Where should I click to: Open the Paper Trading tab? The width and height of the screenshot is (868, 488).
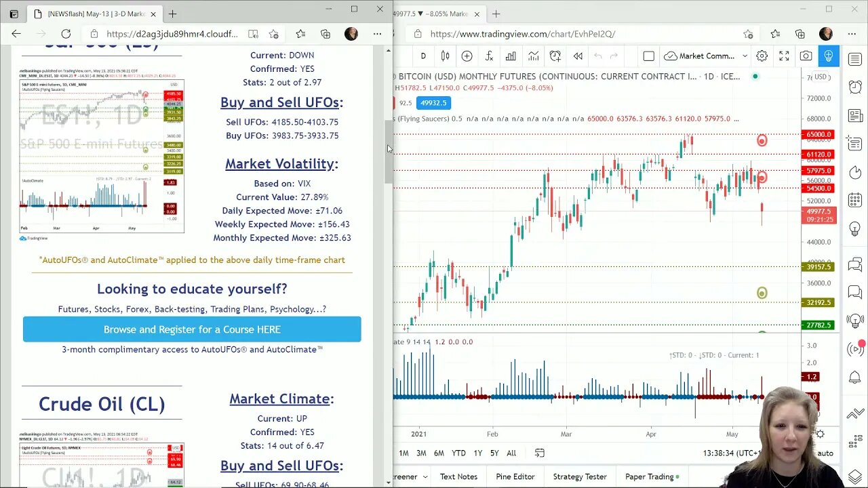coord(652,476)
